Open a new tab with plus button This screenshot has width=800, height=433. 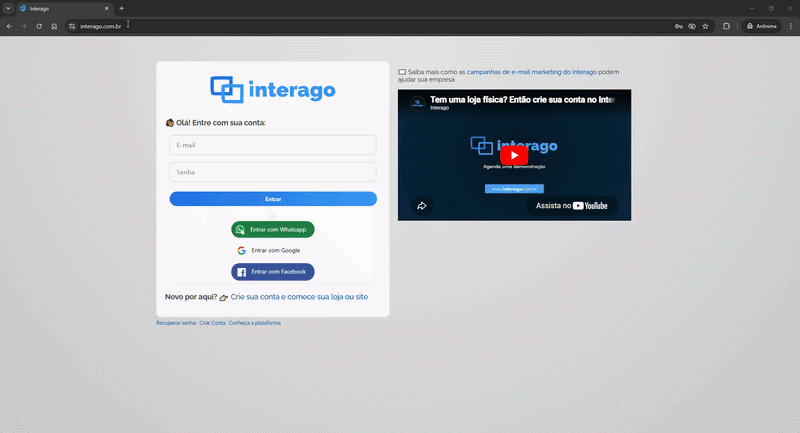click(x=121, y=8)
